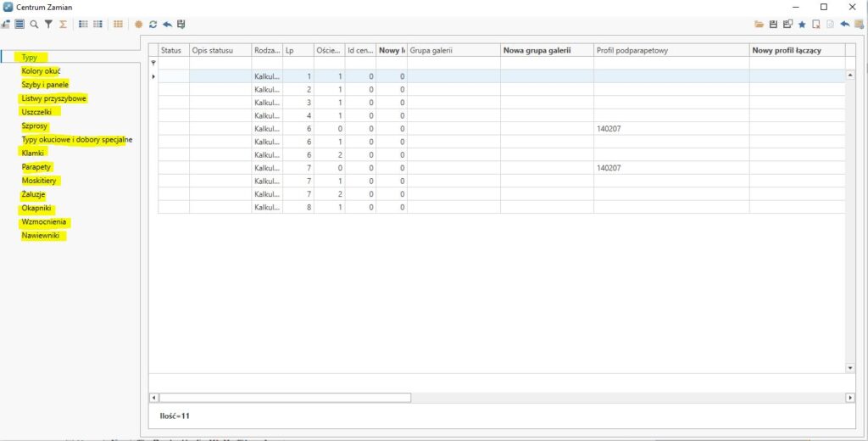Image resolution: width=868 pixels, height=441 pixels.
Task: Click the left blue undo arrow icon
Action: [167, 25]
